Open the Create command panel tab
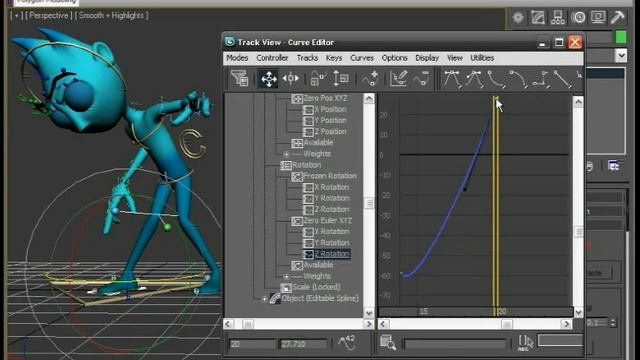 (518, 18)
